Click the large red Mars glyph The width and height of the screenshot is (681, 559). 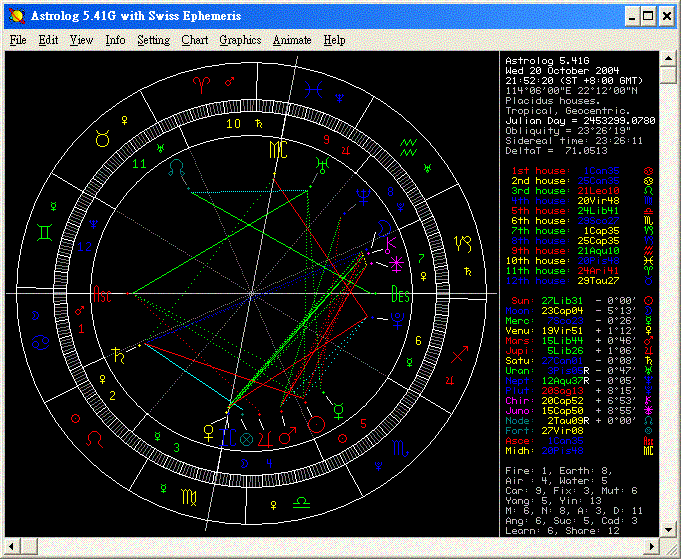coord(287,436)
